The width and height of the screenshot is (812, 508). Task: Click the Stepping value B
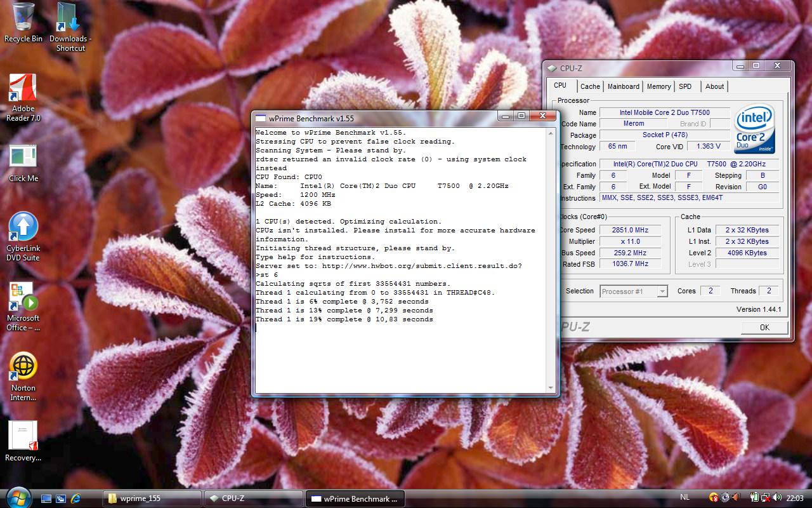coord(763,175)
